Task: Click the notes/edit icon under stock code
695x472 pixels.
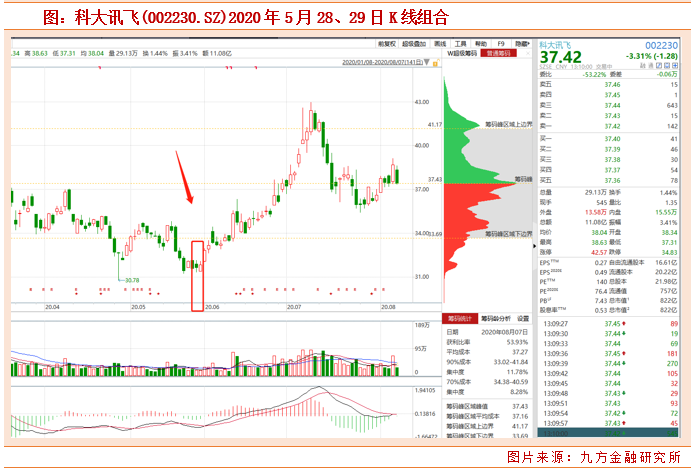Action: 659,66
